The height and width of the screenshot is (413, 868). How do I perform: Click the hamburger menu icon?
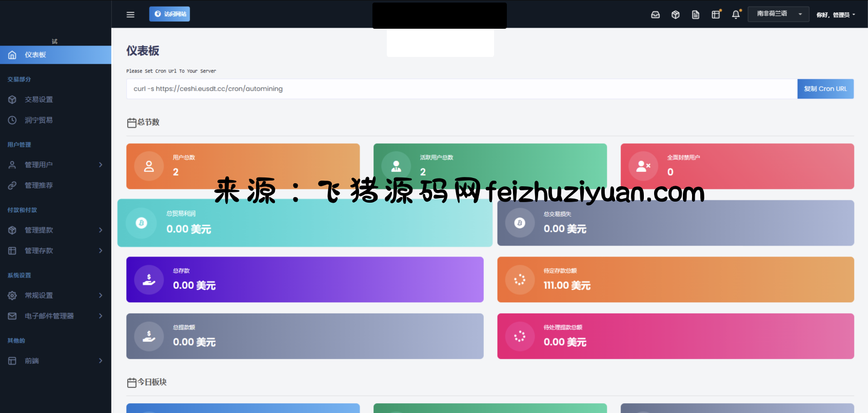(130, 14)
